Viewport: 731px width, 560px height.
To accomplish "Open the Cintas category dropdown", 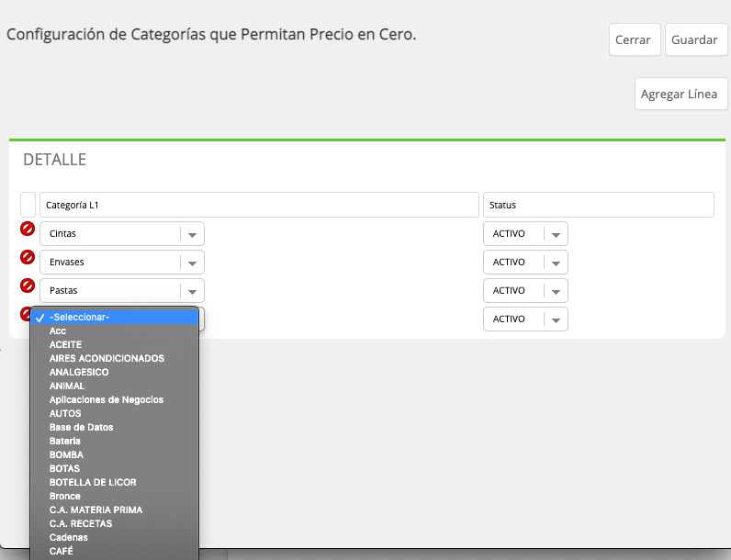I will [122, 234].
